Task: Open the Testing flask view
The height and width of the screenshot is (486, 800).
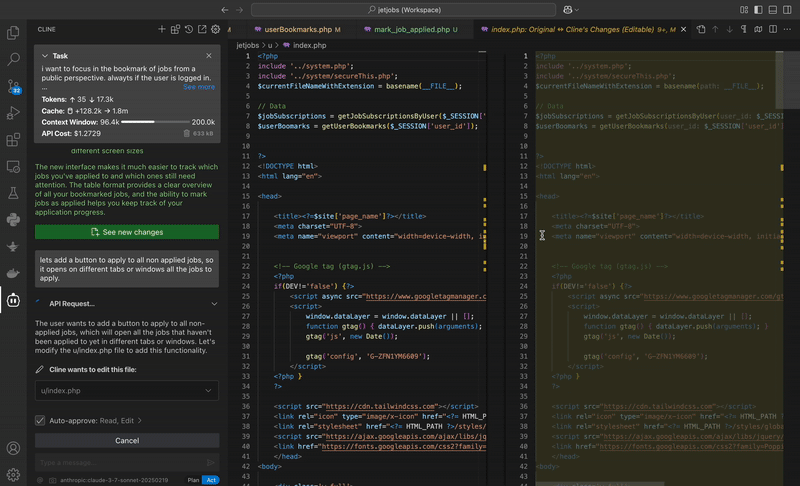Action: pos(13,193)
